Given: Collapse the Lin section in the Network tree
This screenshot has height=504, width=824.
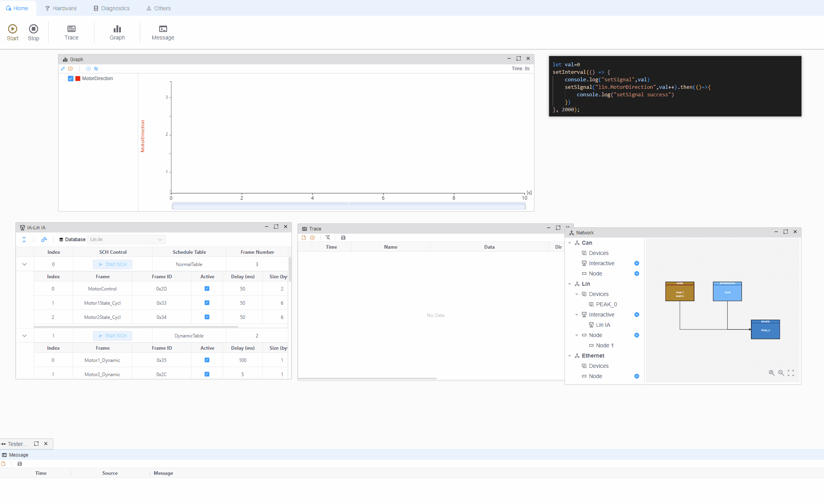Looking at the screenshot, I should tap(570, 284).
